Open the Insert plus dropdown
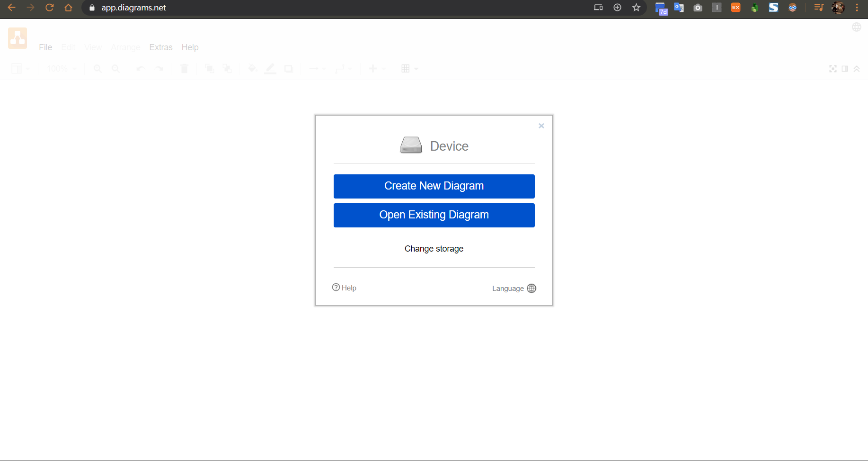868x461 pixels. tap(377, 69)
